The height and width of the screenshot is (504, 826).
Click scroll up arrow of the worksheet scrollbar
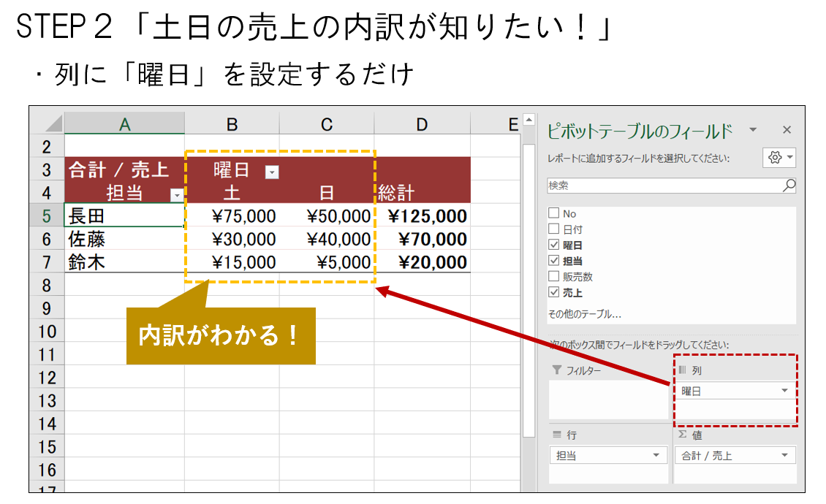529,120
